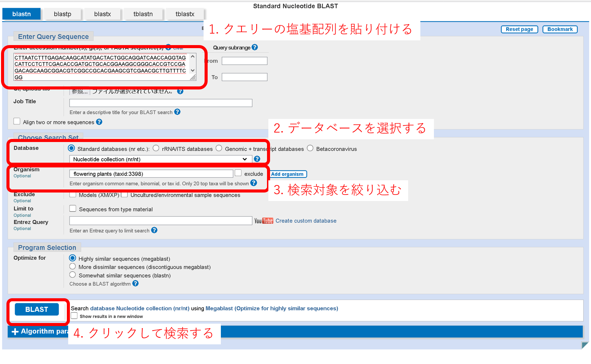Tick the organism exclude checkbox
Image resolution: width=591 pixels, height=364 pixels.
pyautogui.click(x=238, y=173)
